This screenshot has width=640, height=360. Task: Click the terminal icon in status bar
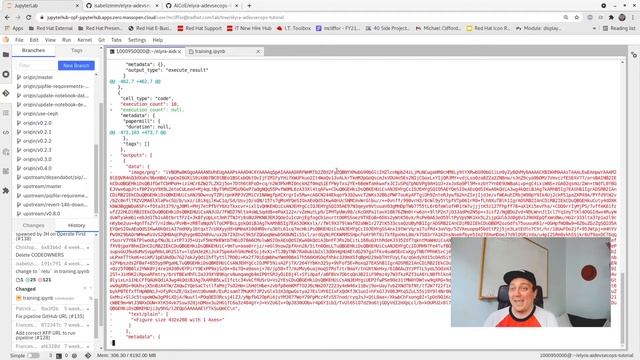pyautogui.click(x=59, y=356)
